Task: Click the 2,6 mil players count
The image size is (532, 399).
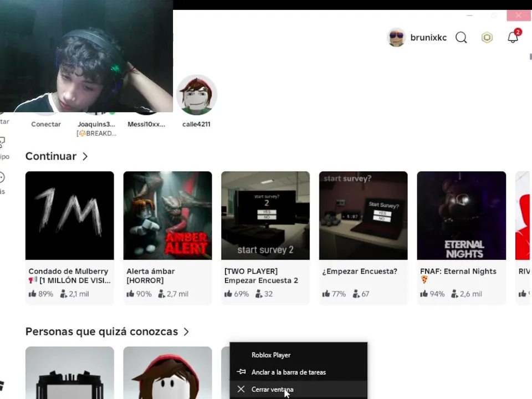Action: pos(467,294)
